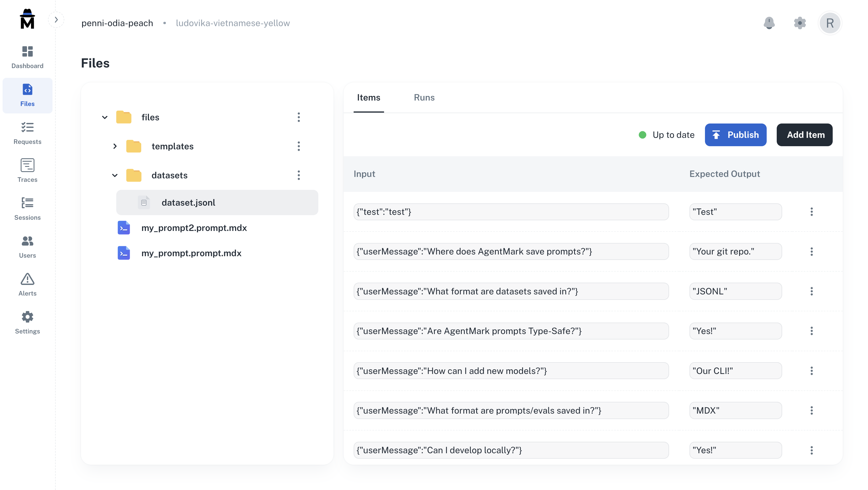Viewport: 868px width, 490px height.
Task: Open the R user avatar menu
Action: pyautogui.click(x=830, y=23)
